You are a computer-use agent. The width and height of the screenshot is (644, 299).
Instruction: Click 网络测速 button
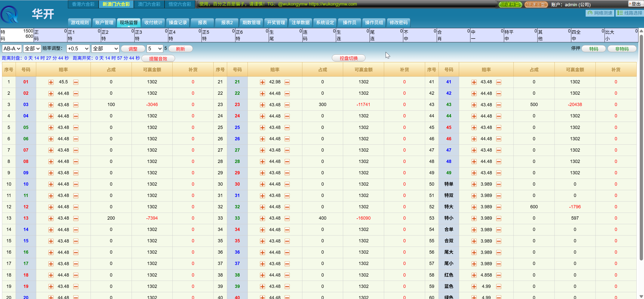tap(600, 13)
